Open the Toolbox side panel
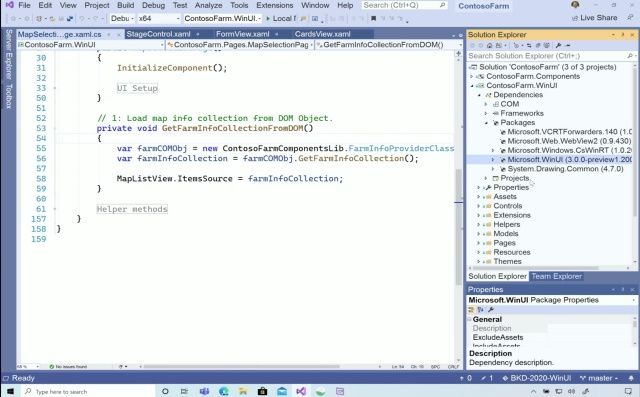The image size is (640, 397). pos(8,96)
